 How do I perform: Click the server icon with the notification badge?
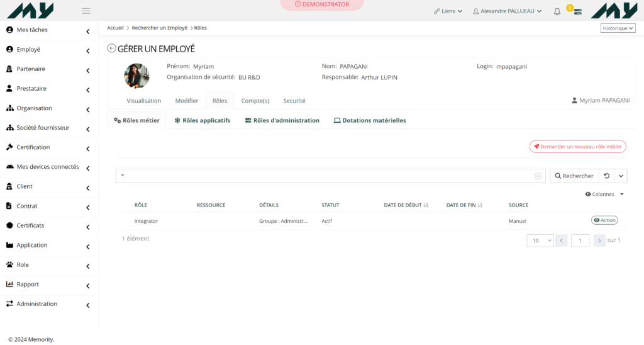[577, 11]
